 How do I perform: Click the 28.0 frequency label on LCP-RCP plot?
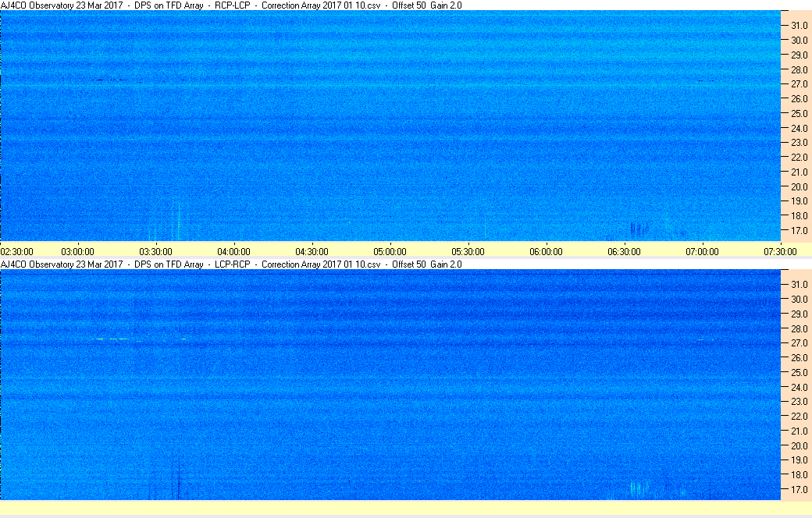(799, 328)
